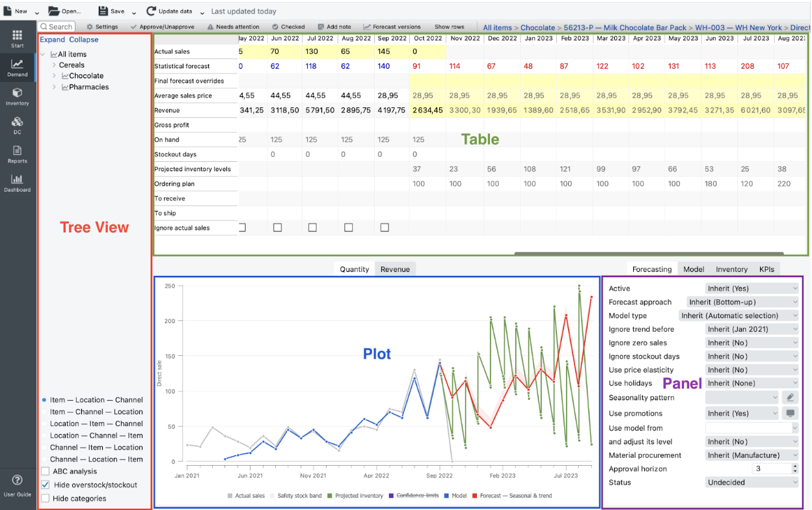Enable the ABC analysis checkbox

[45, 471]
